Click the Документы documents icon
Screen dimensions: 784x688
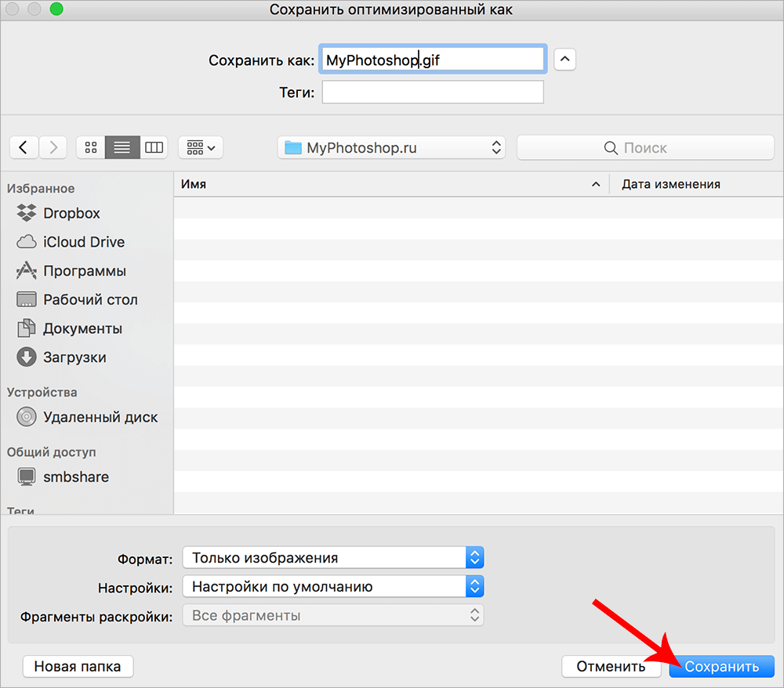click(27, 328)
